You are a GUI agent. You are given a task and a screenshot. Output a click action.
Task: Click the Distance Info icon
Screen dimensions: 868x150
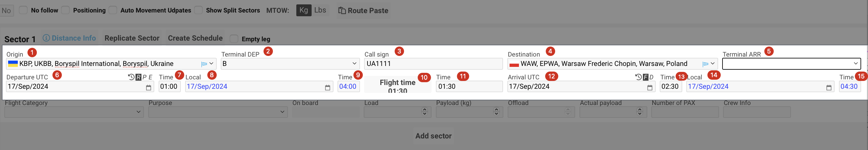coord(46,38)
